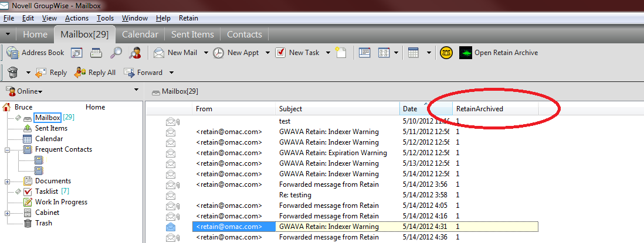Select Work In Progress folder
This screenshot has height=243, width=644.
[61, 202]
